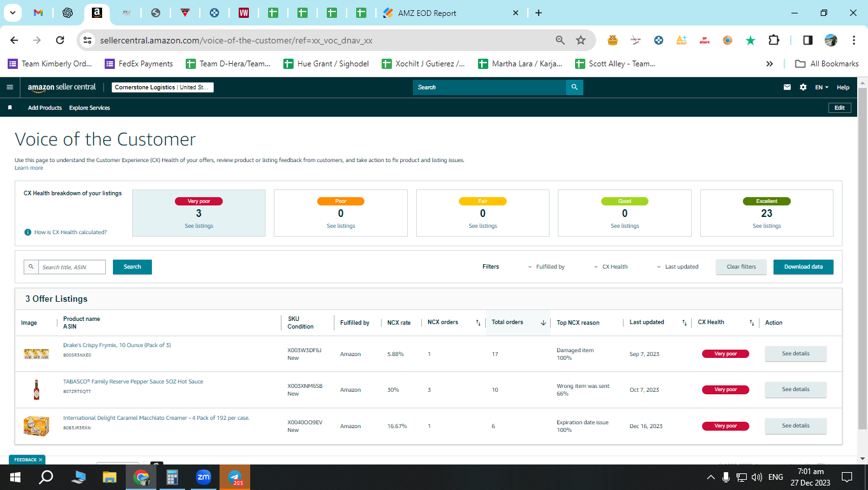Close the Feedback tab
868x490 pixels.
tap(40, 459)
